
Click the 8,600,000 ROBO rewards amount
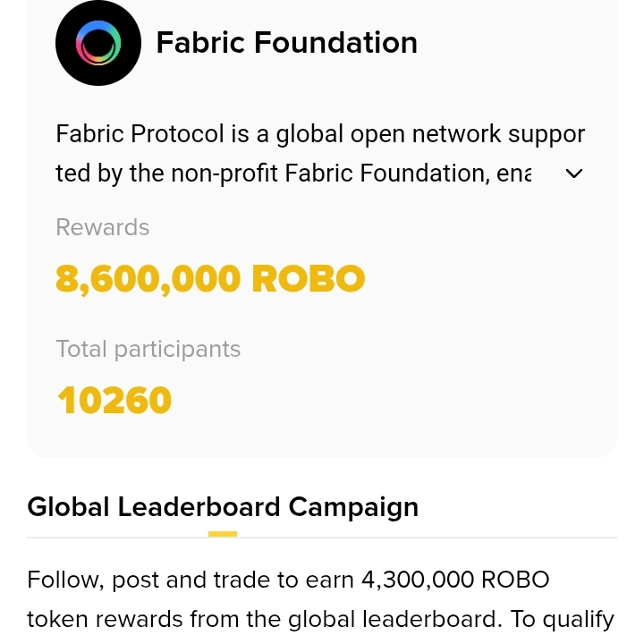pos(210,279)
